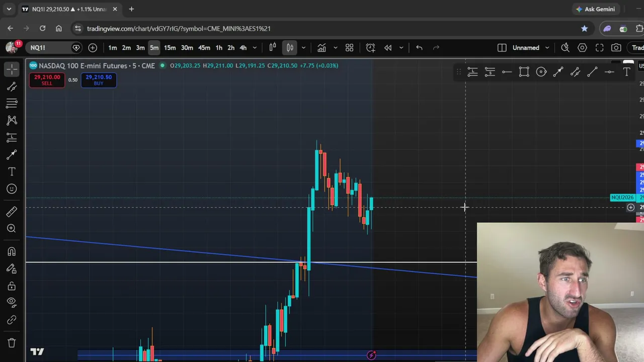Toggle stay in drawing mode
The height and width of the screenshot is (362, 644).
pos(12,268)
